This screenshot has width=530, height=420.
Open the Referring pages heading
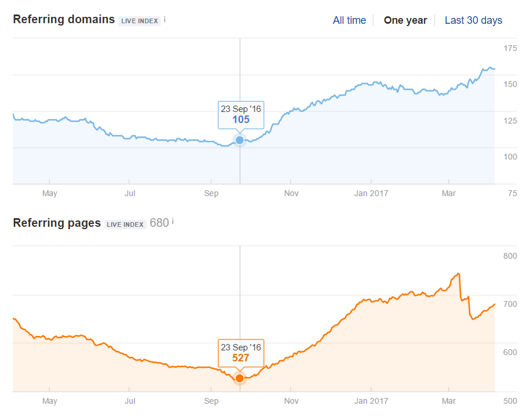click(x=56, y=223)
